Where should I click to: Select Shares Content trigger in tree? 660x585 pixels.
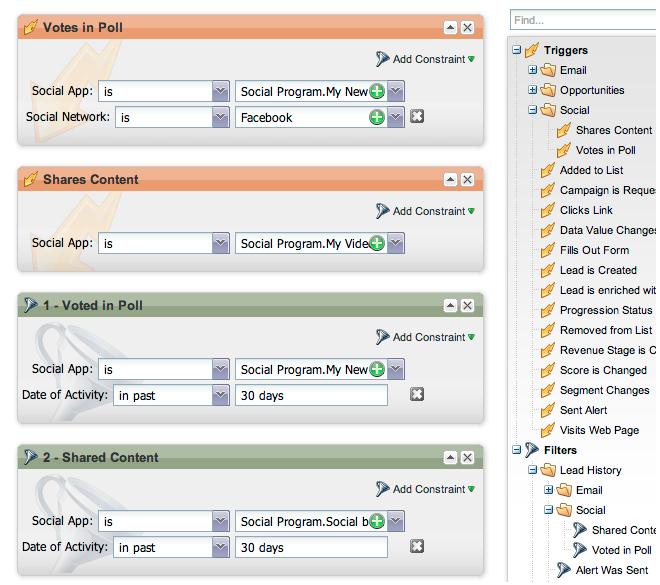613,130
